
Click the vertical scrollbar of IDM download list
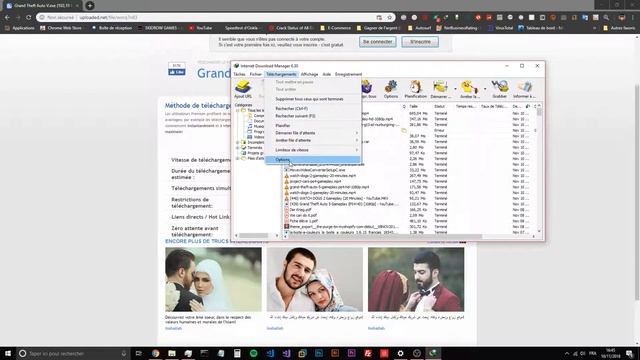pyautogui.click(x=539, y=169)
